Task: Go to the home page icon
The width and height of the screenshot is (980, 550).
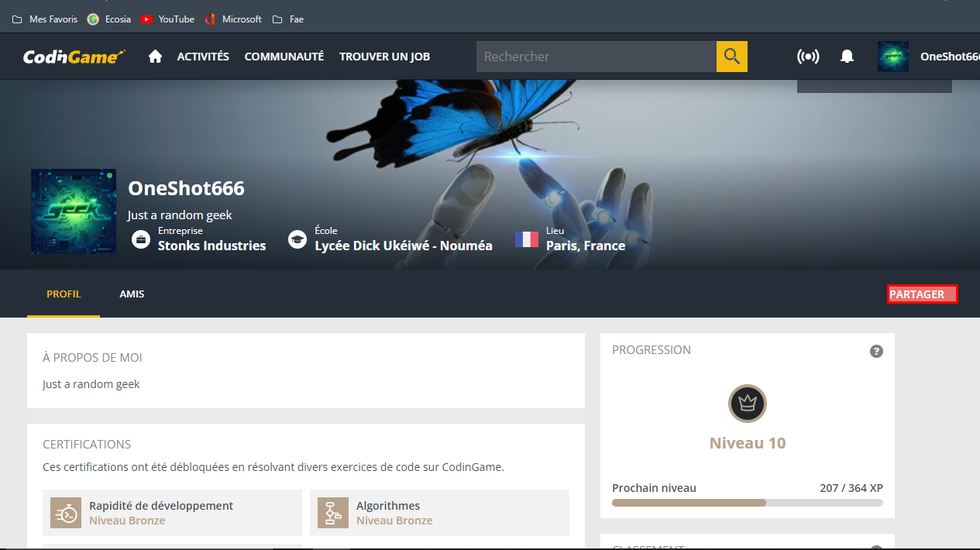Action: pyautogui.click(x=155, y=57)
